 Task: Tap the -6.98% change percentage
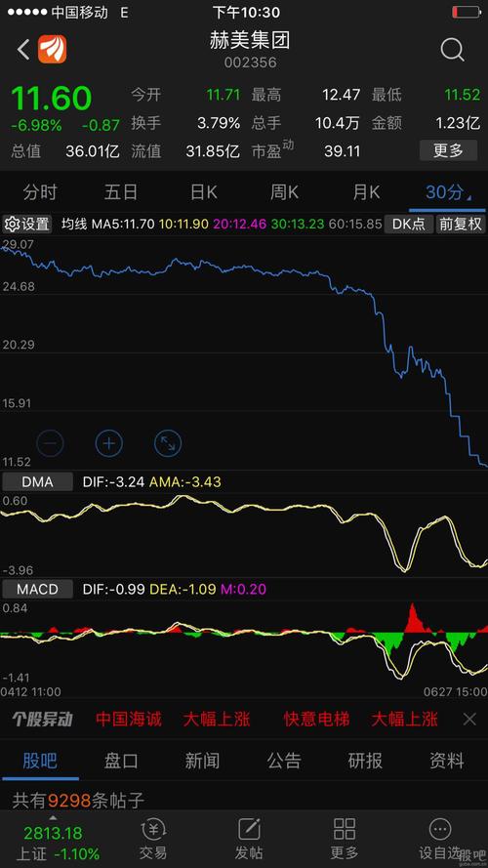coord(36,126)
